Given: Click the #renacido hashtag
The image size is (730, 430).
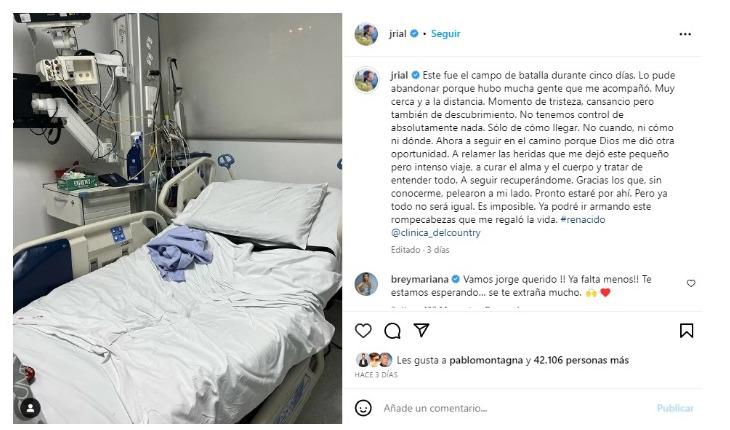Looking at the screenshot, I should pos(583,219).
